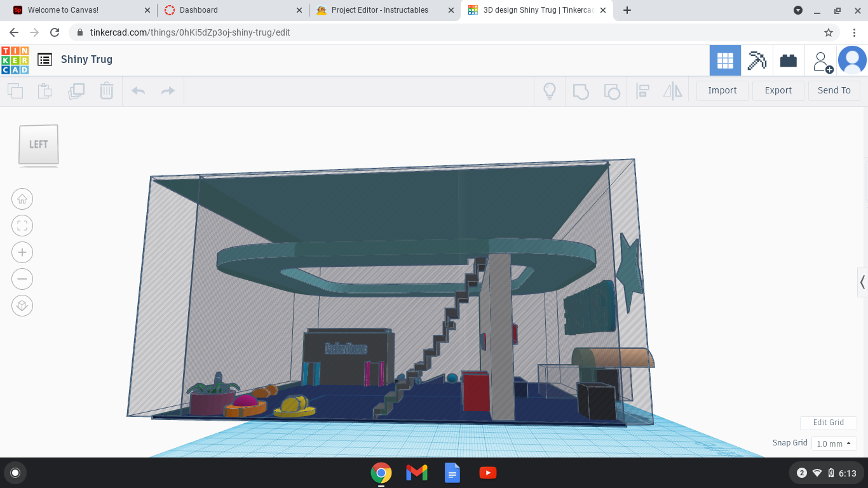868x488 pixels.
Task: Click the Paste icon in the toolbar
Action: pos(44,91)
